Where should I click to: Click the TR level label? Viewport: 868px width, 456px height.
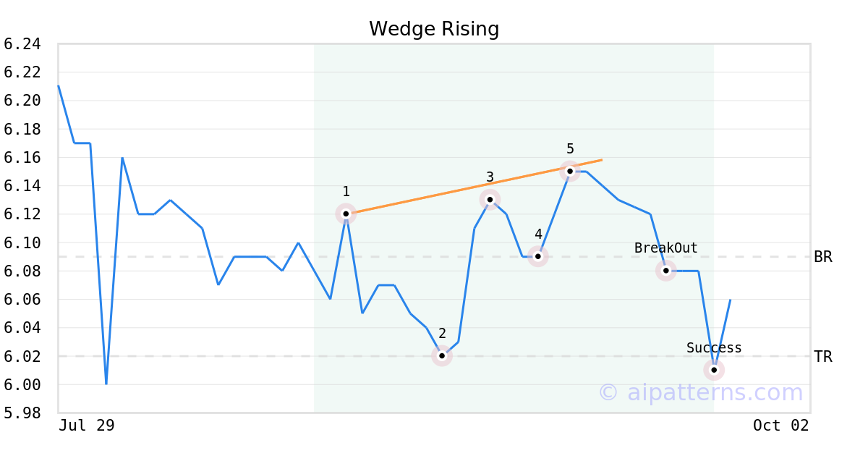click(823, 356)
